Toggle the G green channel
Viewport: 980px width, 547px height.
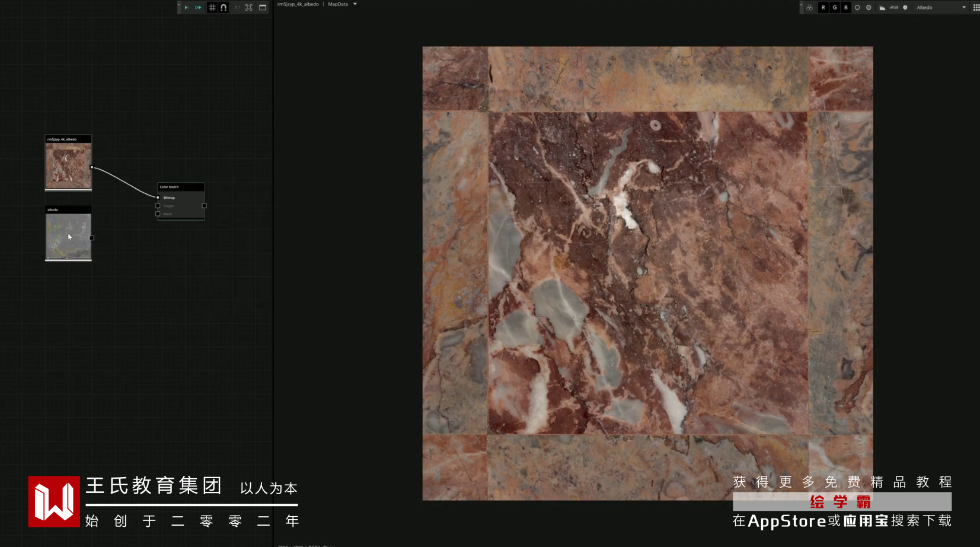pyautogui.click(x=835, y=8)
